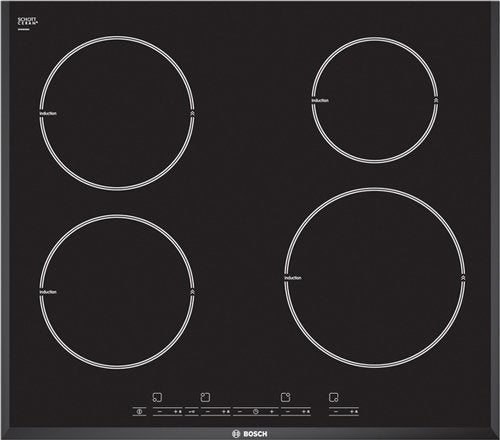Click boost chevron on large bottom-right zone

tap(463, 278)
